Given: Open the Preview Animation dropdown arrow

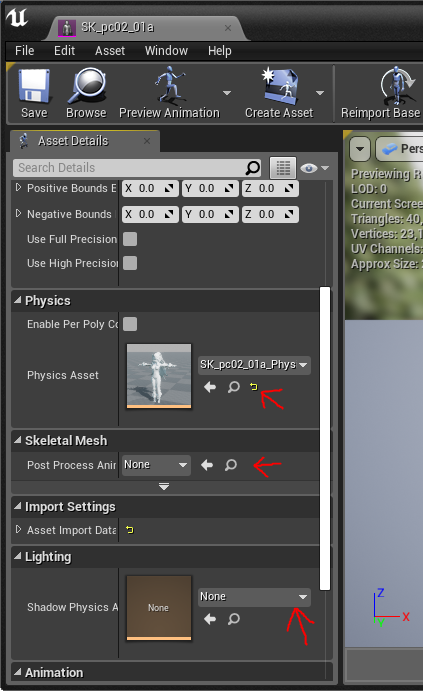Looking at the screenshot, I should [x=227, y=93].
